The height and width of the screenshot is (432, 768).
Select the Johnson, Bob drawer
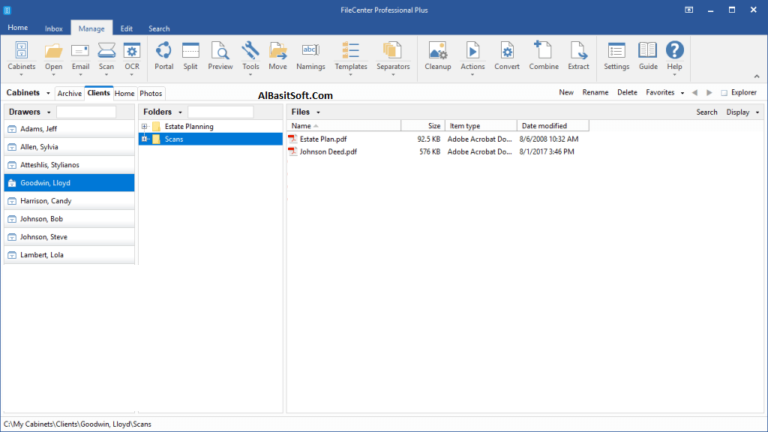click(69, 219)
